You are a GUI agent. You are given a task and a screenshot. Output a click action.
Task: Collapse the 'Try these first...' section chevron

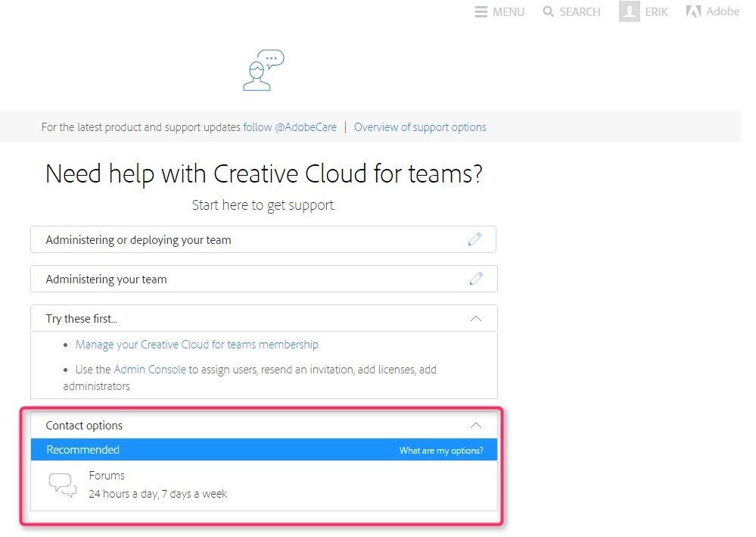(x=476, y=318)
